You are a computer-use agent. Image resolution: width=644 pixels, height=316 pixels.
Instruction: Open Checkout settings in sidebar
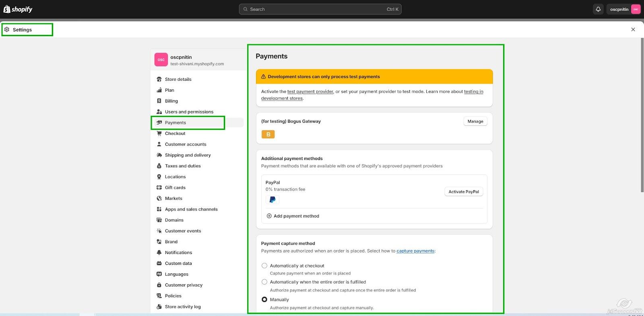point(175,133)
